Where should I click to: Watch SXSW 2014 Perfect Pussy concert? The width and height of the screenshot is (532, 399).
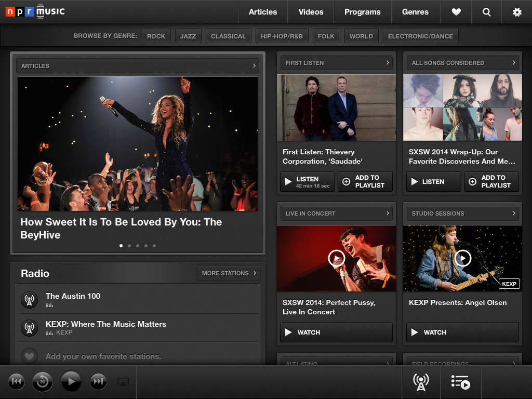coord(336,332)
